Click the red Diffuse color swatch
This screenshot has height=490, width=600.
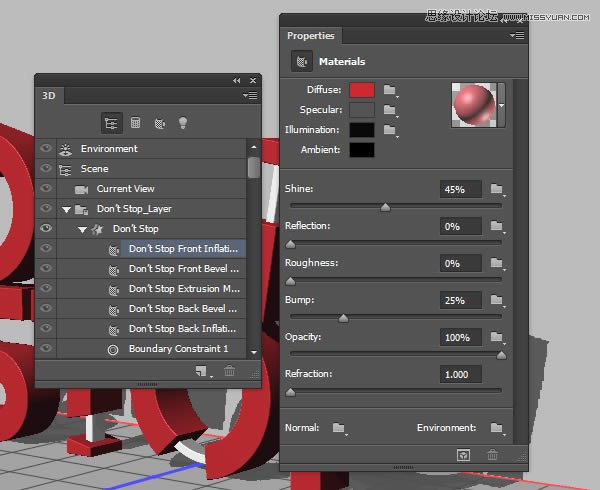tap(362, 90)
